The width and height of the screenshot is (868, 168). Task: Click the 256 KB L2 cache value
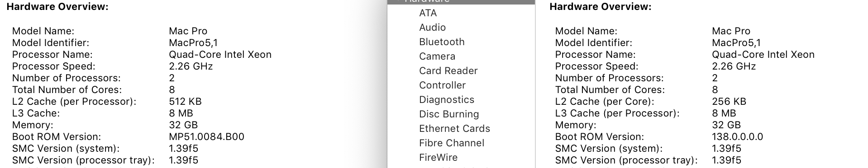click(x=729, y=102)
